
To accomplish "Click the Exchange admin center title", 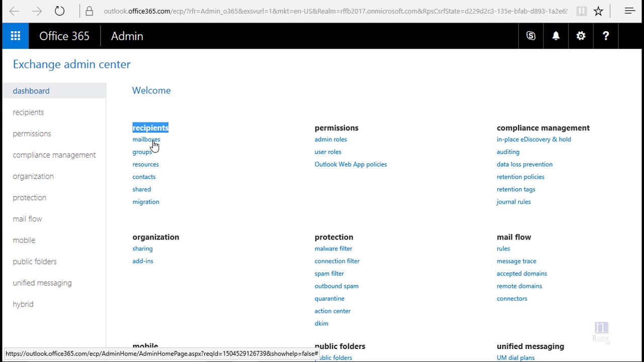I will coord(71,64).
